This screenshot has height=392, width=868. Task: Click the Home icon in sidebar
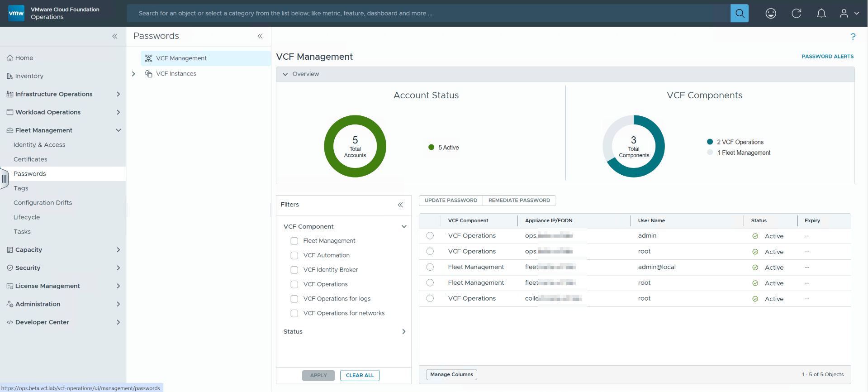(x=10, y=58)
